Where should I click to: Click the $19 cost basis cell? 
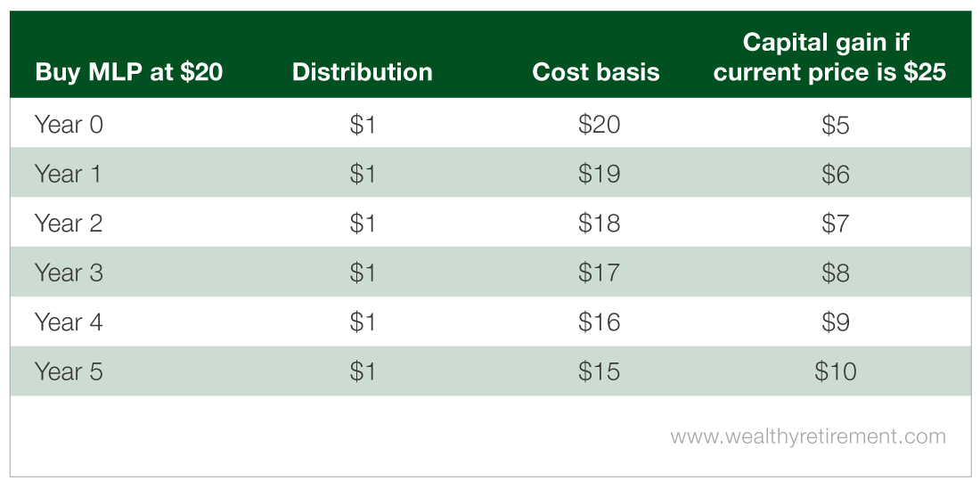599,175
